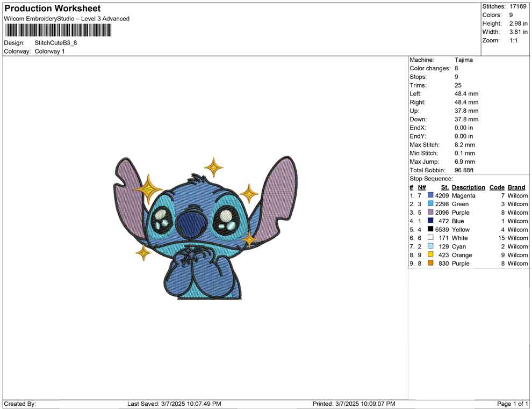The height and width of the screenshot is (409, 532).
Task: Click the Total Bobbin value 96.88ft
Action: 464,170
